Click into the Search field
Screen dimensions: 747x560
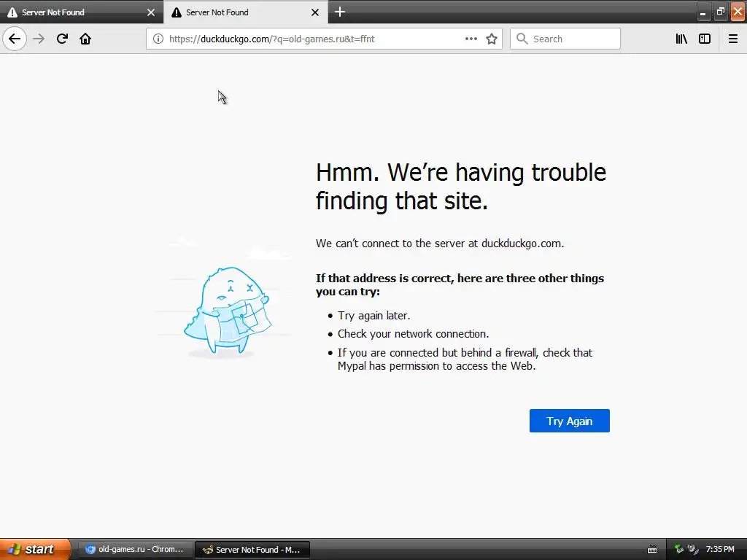pos(565,39)
